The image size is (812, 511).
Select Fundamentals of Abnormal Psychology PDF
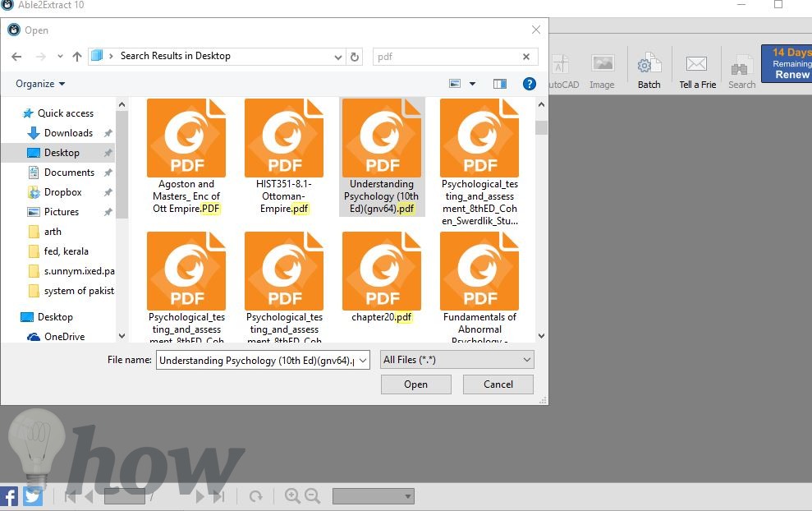[479, 287]
